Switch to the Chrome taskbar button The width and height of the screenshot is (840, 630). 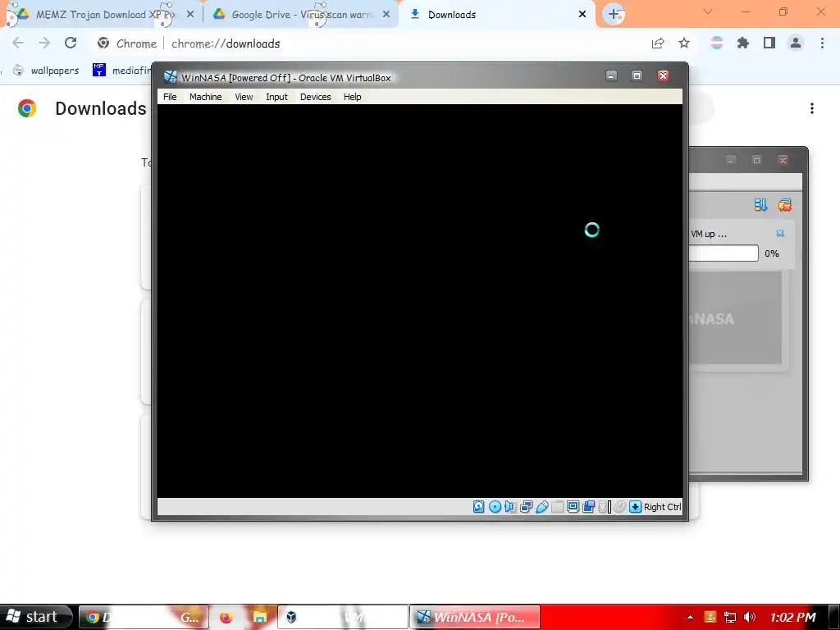click(144, 617)
